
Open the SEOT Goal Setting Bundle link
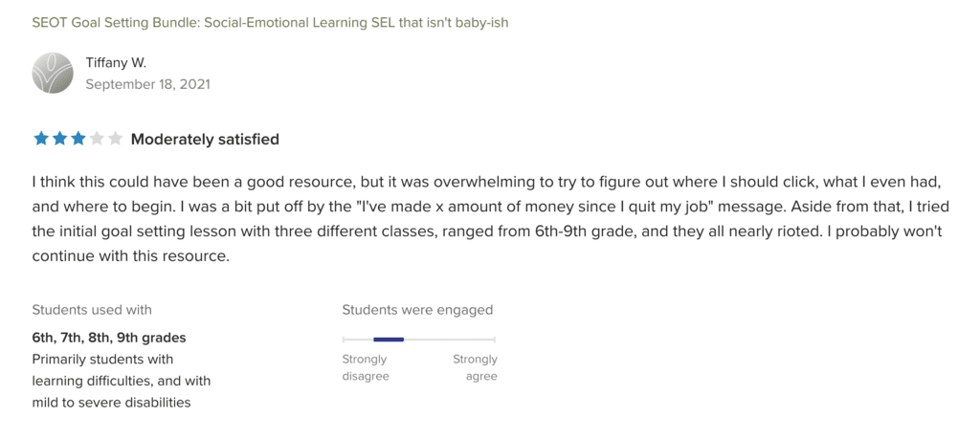pos(270,21)
